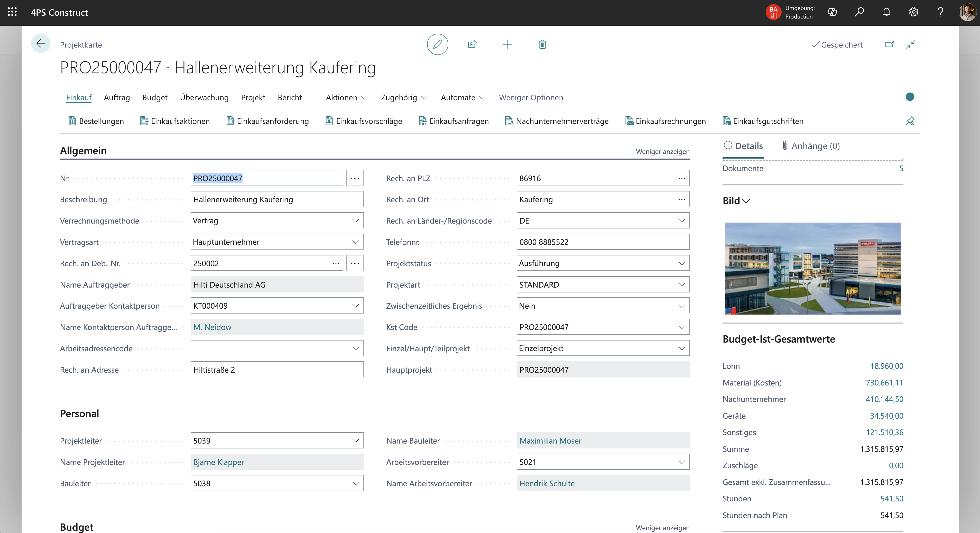Click the plus icon to create new

pyautogui.click(x=507, y=44)
